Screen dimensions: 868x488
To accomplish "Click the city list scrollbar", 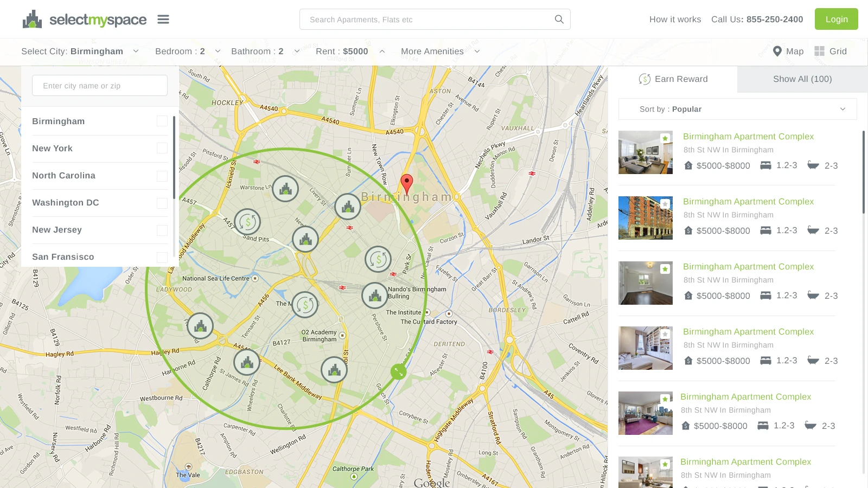I will click(x=174, y=157).
